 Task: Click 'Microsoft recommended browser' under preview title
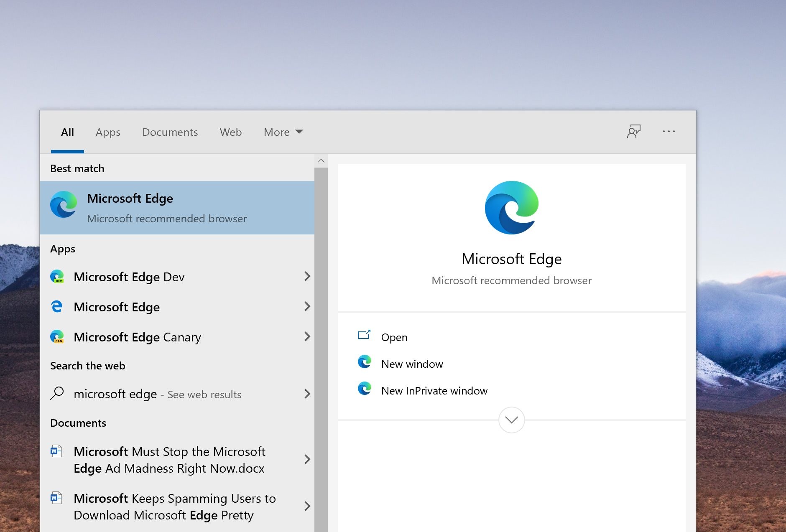tap(511, 280)
